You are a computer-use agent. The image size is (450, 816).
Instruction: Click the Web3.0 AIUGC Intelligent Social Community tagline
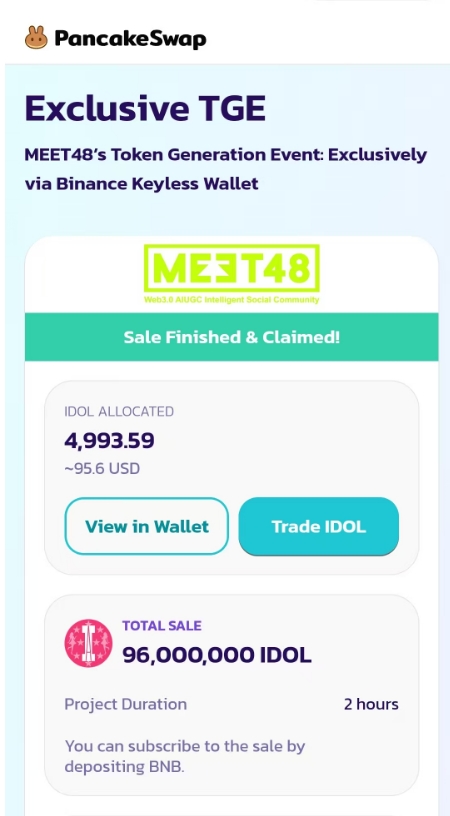pos(232,300)
